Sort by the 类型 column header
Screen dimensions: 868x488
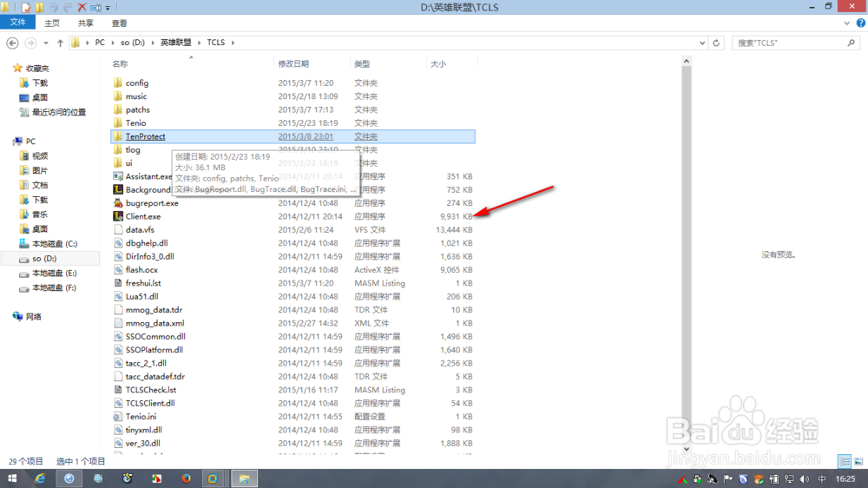(x=362, y=63)
